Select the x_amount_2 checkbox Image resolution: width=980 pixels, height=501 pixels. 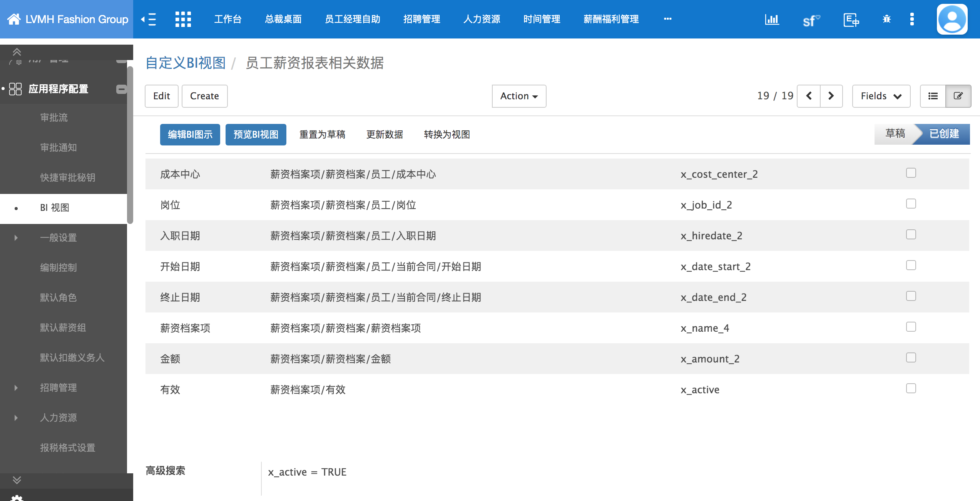[x=911, y=357]
